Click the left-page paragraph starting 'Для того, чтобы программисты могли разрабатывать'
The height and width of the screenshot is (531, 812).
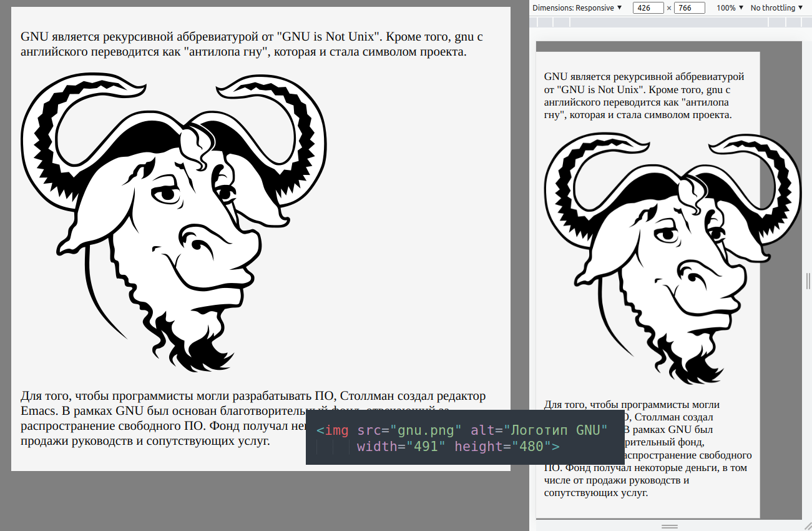pos(253,419)
